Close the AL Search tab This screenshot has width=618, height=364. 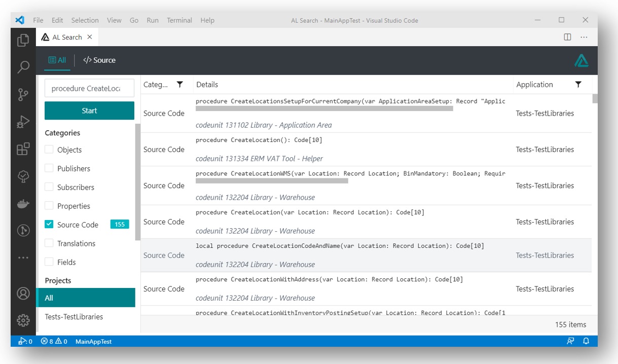coord(90,37)
